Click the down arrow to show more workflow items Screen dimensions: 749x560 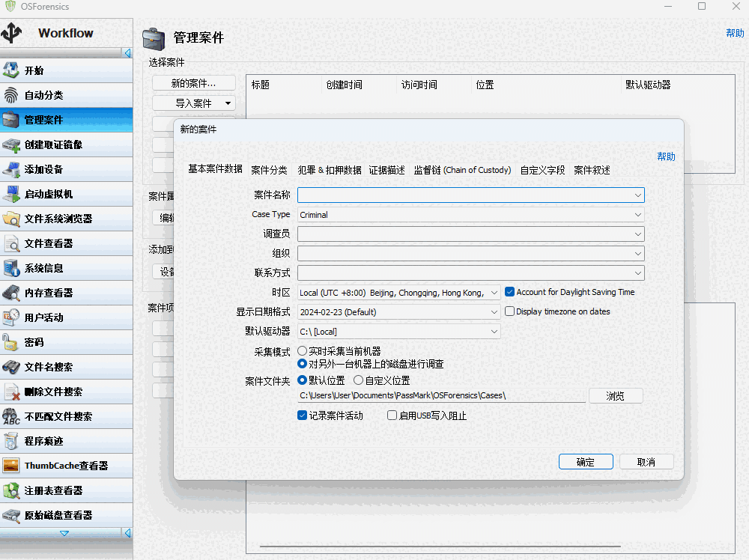pos(64,533)
